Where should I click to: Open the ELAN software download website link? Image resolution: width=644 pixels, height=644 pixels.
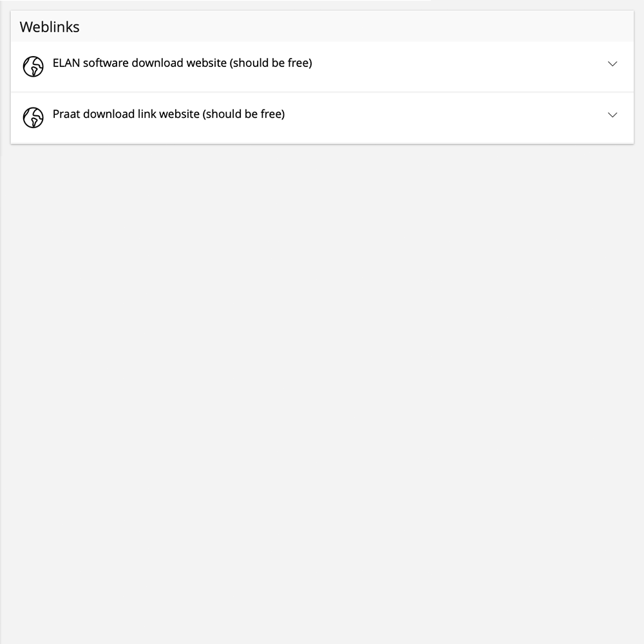pos(182,63)
